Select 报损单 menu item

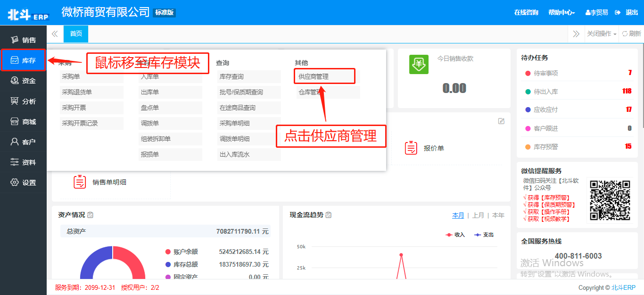[170, 154]
